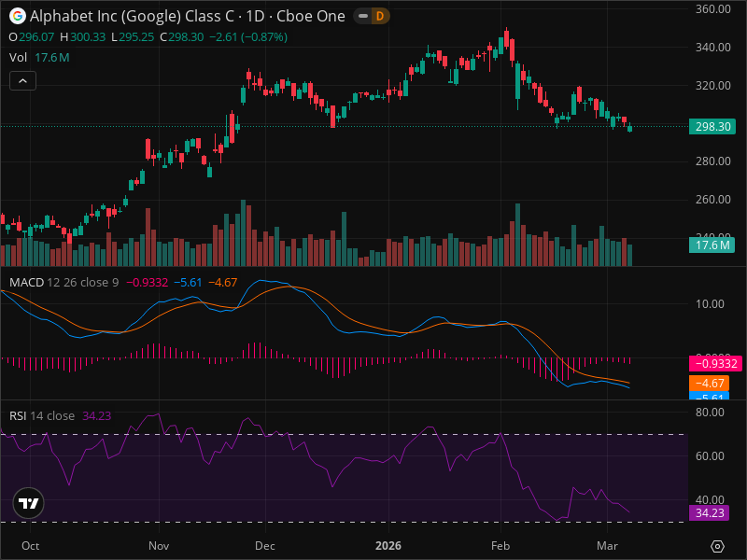Open the TradingView logo in the RSI pane
The width and height of the screenshot is (747, 560).
pos(29,503)
